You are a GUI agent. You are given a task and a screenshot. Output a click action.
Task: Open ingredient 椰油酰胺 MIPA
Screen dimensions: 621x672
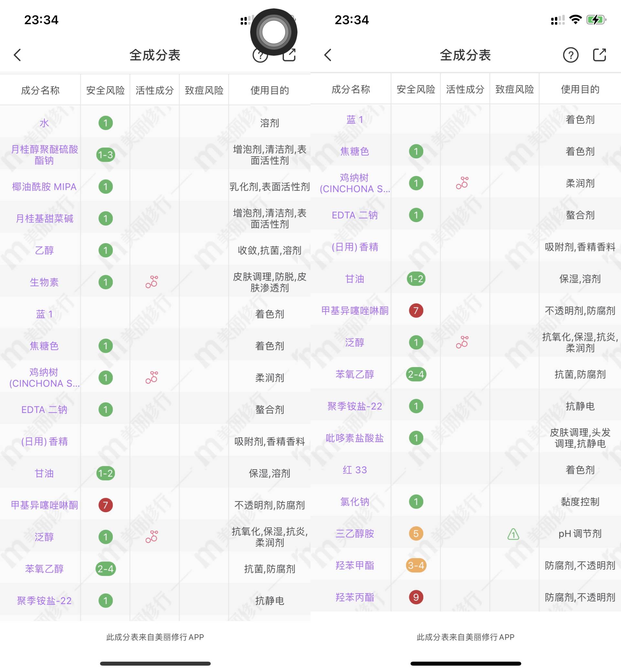[x=44, y=187]
